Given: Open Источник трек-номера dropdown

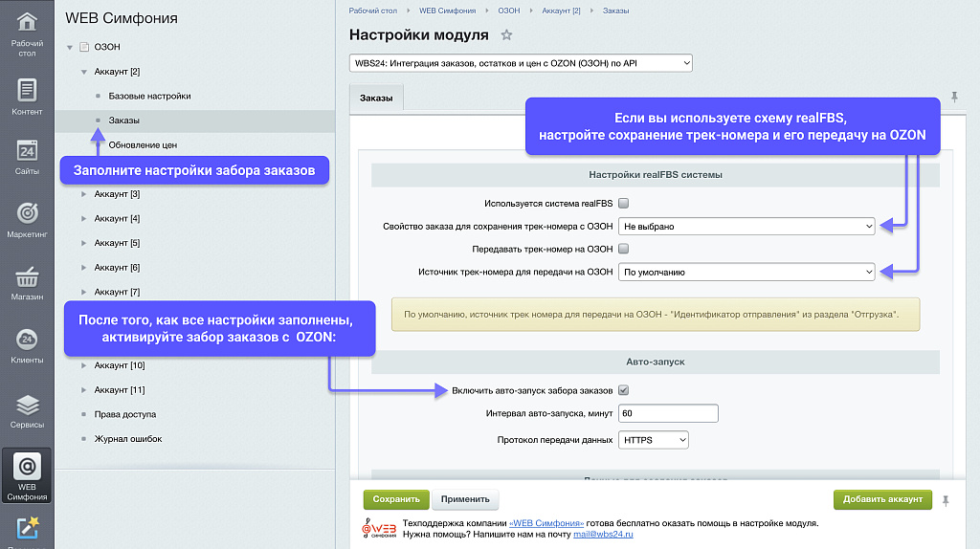Looking at the screenshot, I should pos(746,272).
